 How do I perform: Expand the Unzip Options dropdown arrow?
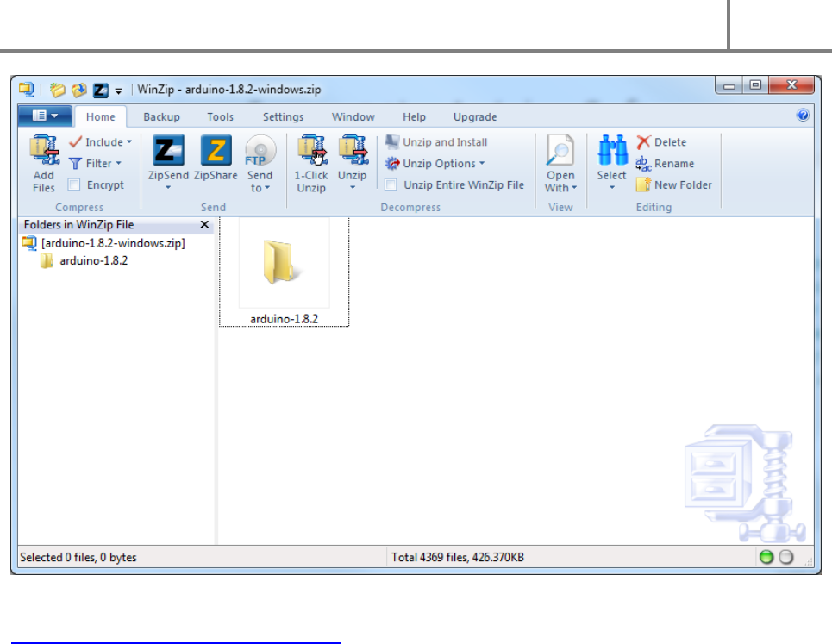tap(482, 164)
